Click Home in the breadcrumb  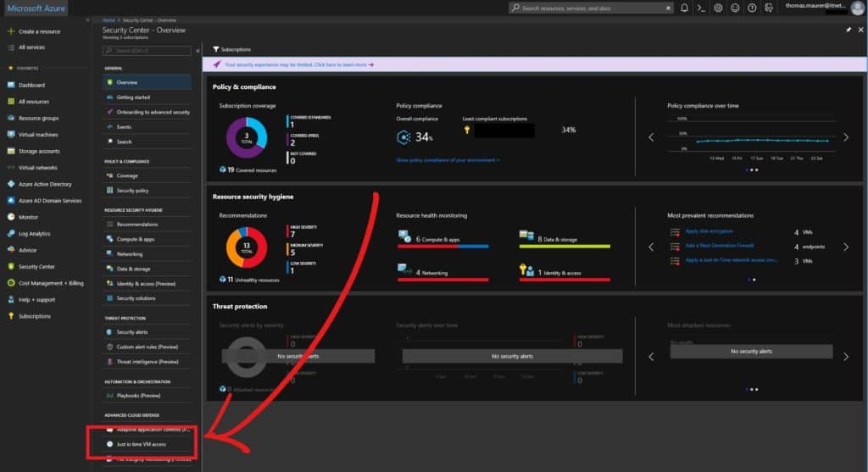[x=108, y=20]
